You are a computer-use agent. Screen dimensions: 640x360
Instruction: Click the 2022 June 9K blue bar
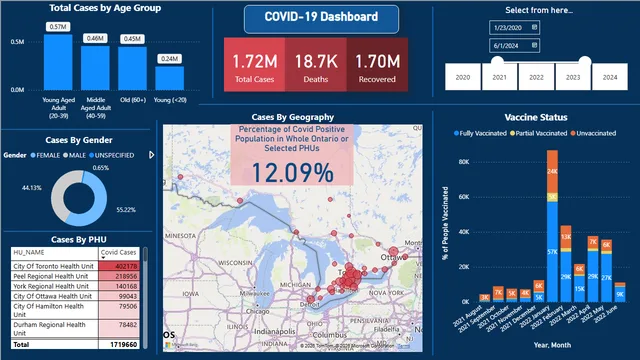[x=620, y=294]
